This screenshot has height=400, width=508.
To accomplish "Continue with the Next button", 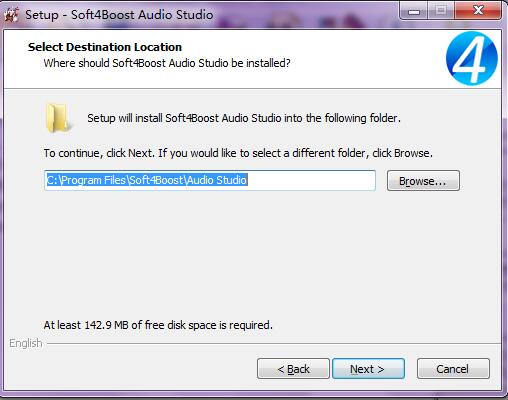I will (368, 369).
